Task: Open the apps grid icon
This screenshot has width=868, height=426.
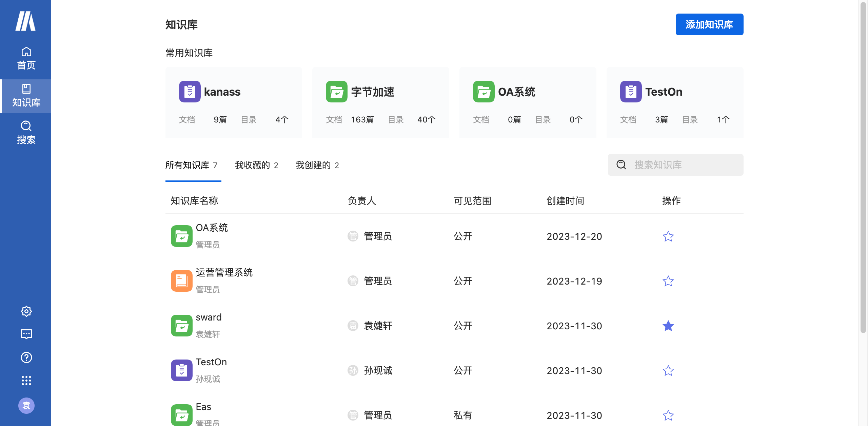Action: 26,381
